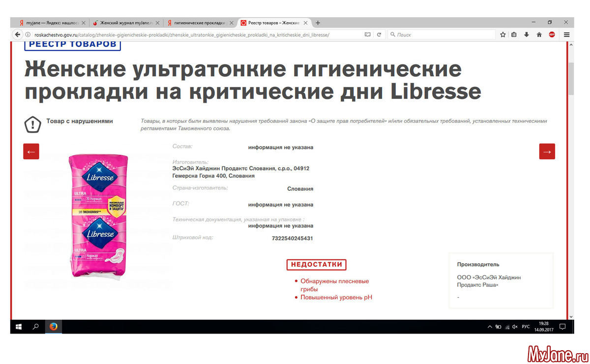Click the Поиск search field
Image resolution: width=590 pixels, height=364 pixels.
click(442, 35)
